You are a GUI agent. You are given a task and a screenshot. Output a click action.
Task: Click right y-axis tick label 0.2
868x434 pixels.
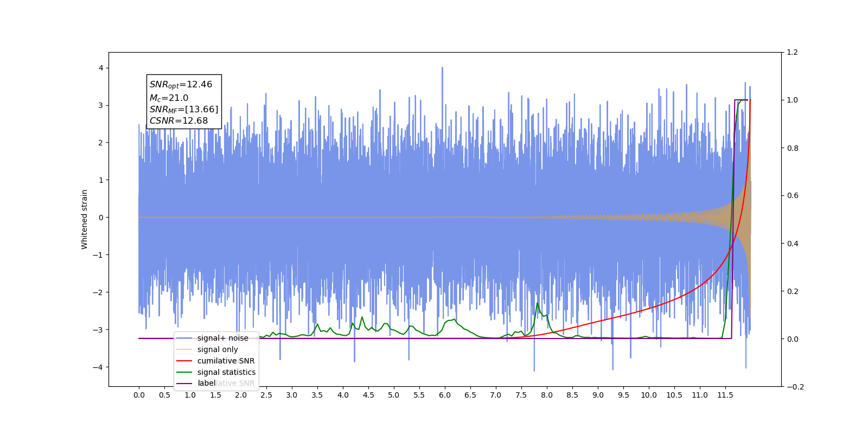click(792, 291)
